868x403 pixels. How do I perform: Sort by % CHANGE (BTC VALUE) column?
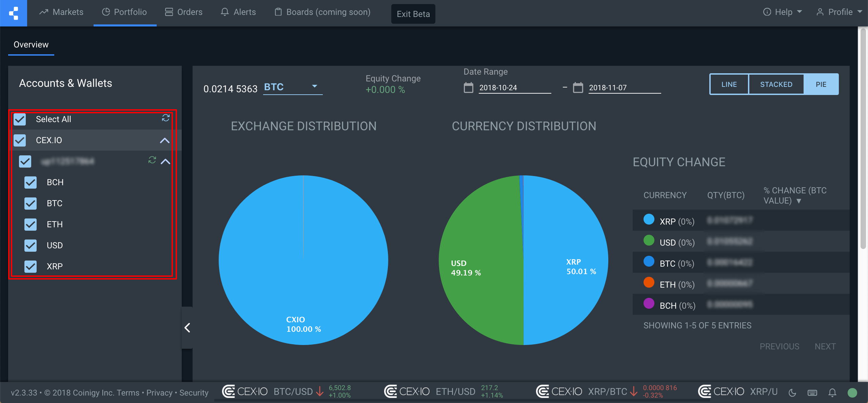795,195
